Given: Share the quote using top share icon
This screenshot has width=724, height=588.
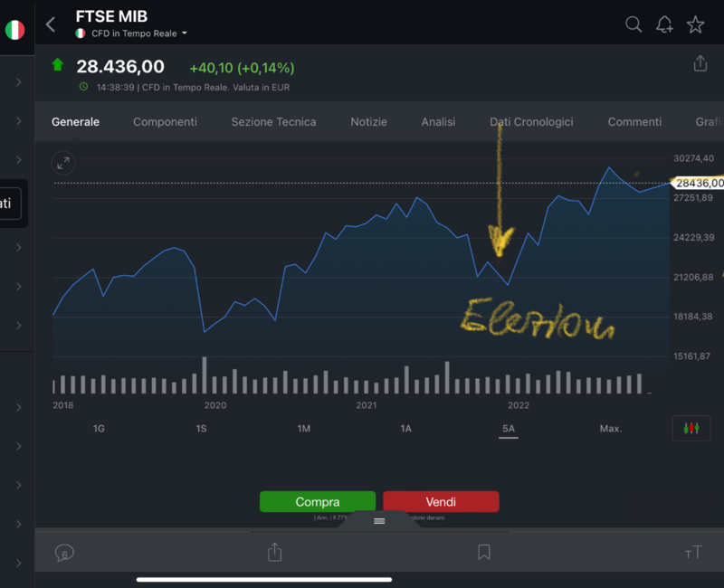Looking at the screenshot, I should (700, 63).
